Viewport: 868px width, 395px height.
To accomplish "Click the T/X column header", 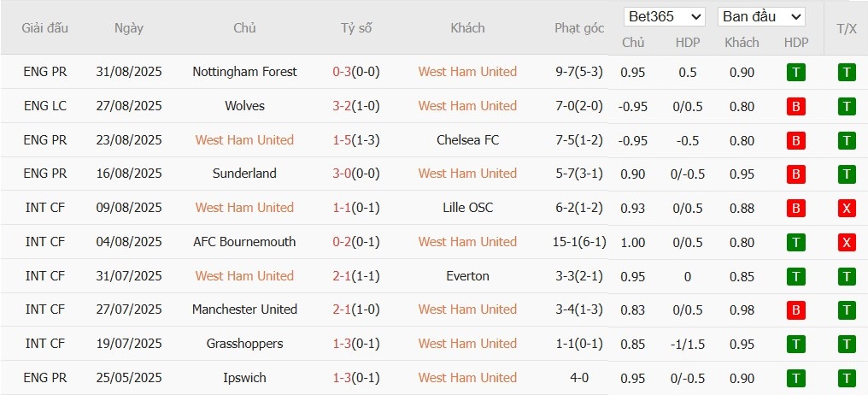I will tap(847, 27).
